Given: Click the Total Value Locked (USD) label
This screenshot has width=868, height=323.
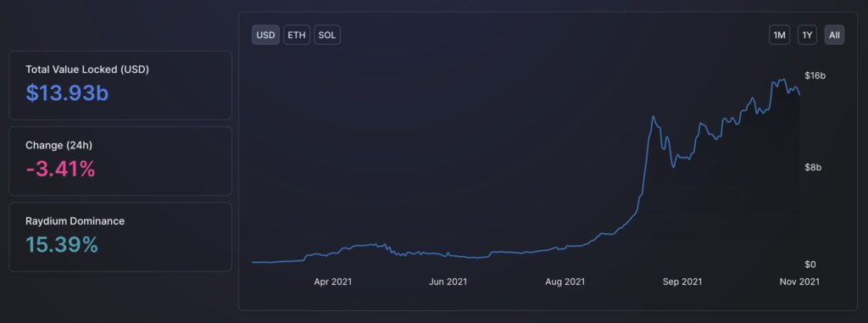Looking at the screenshot, I should point(87,70).
